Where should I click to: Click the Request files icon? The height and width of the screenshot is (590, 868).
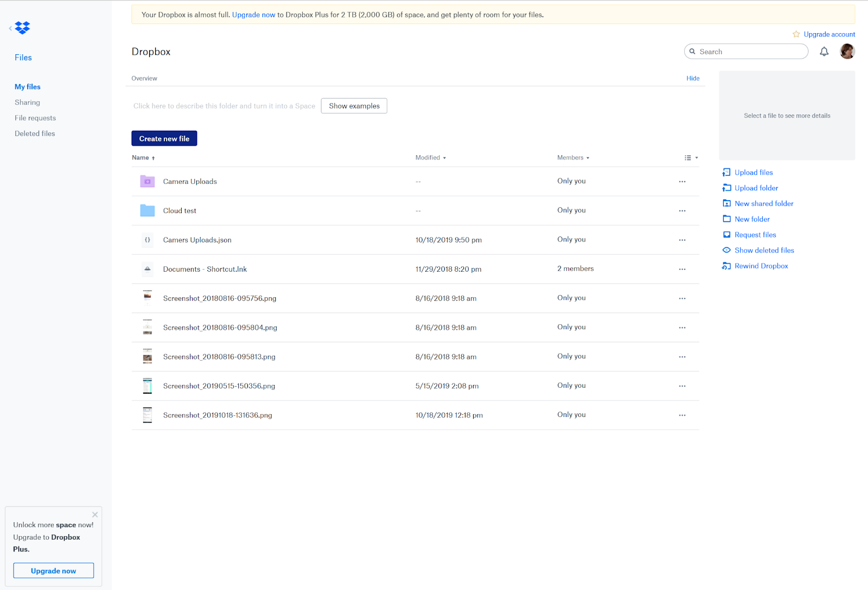click(726, 235)
